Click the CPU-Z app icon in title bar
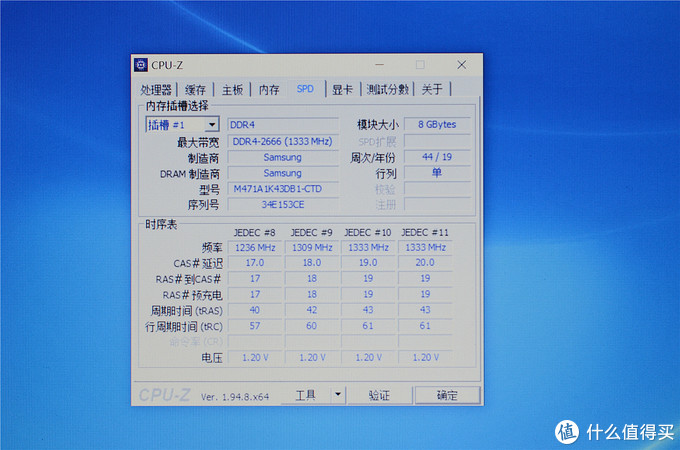This screenshot has width=680, height=450. tap(141, 65)
